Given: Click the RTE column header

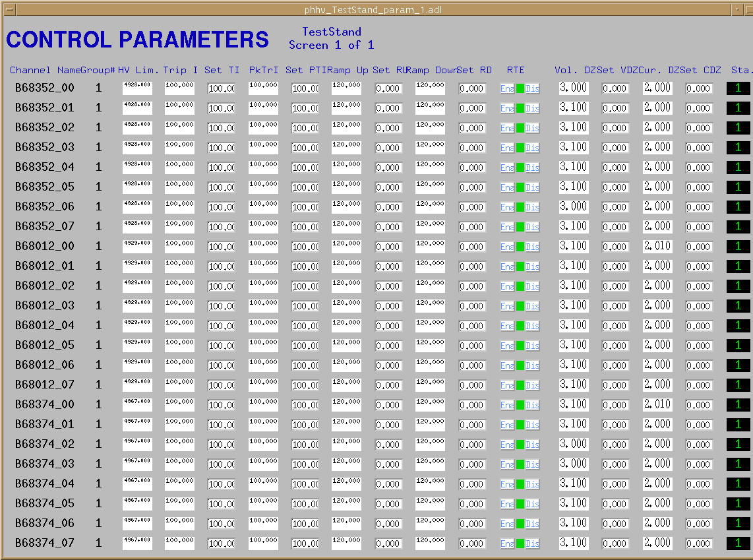Looking at the screenshot, I should tap(516, 70).
